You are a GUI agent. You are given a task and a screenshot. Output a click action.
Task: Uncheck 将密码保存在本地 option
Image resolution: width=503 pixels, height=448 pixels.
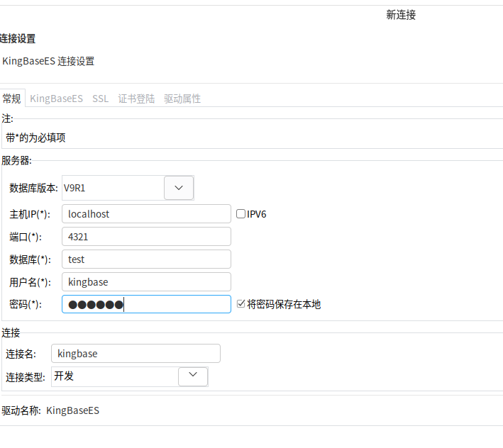coord(241,304)
